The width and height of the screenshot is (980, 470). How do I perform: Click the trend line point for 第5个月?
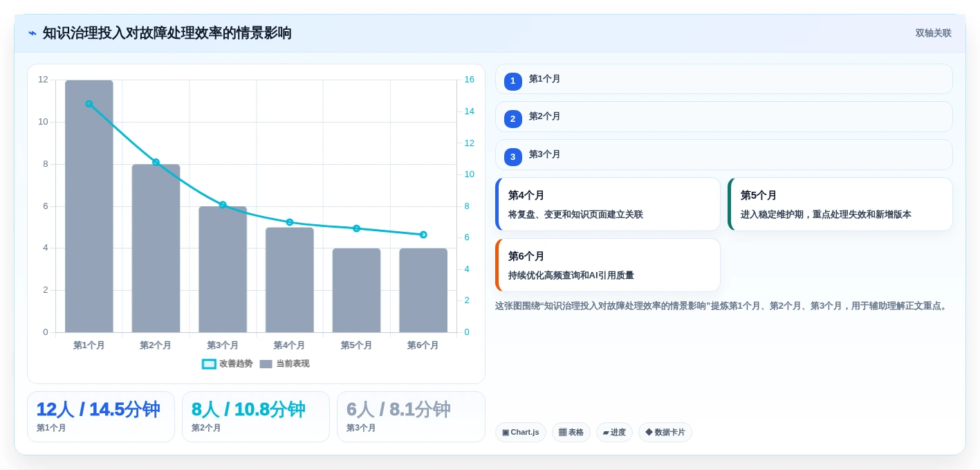click(x=356, y=228)
